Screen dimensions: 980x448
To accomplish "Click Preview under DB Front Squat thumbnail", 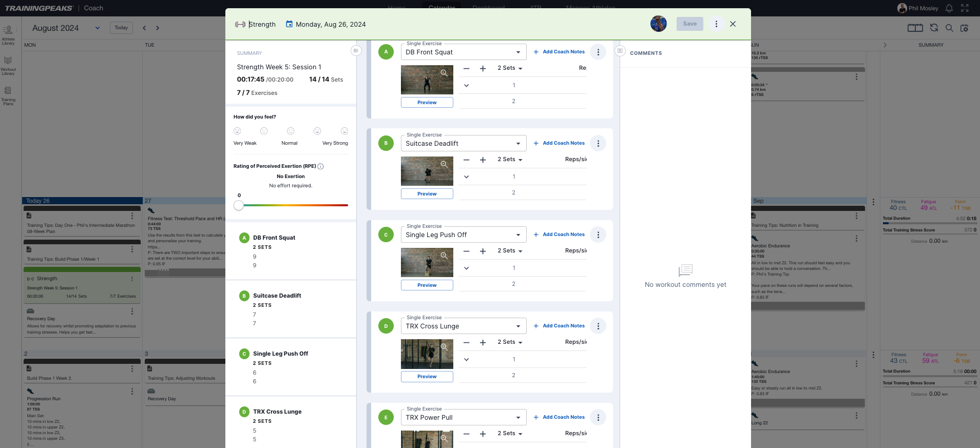I will click(x=427, y=103).
